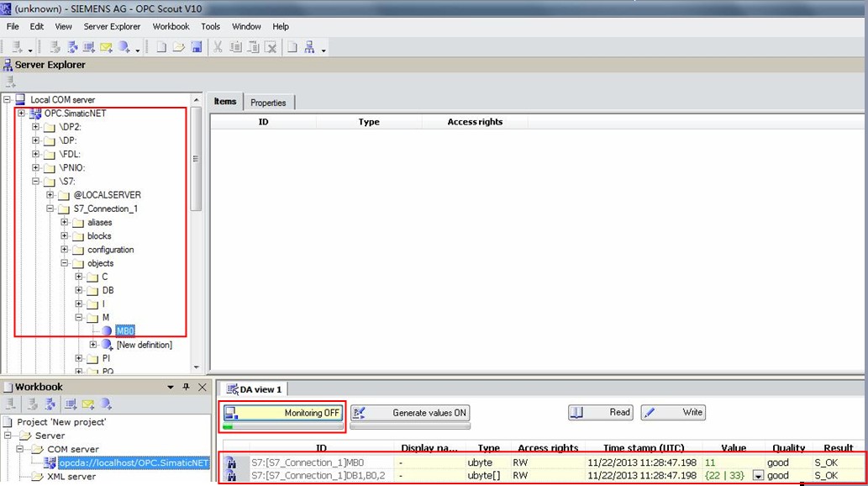This screenshot has height=486, width=868.
Task: Collapse the Local COM server node
Action: (8, 100)
